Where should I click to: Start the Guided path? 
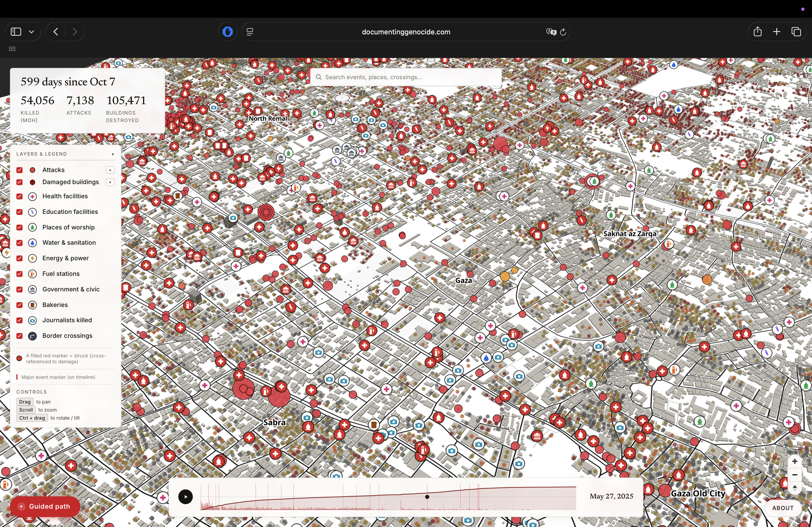(x=45, y=507)
